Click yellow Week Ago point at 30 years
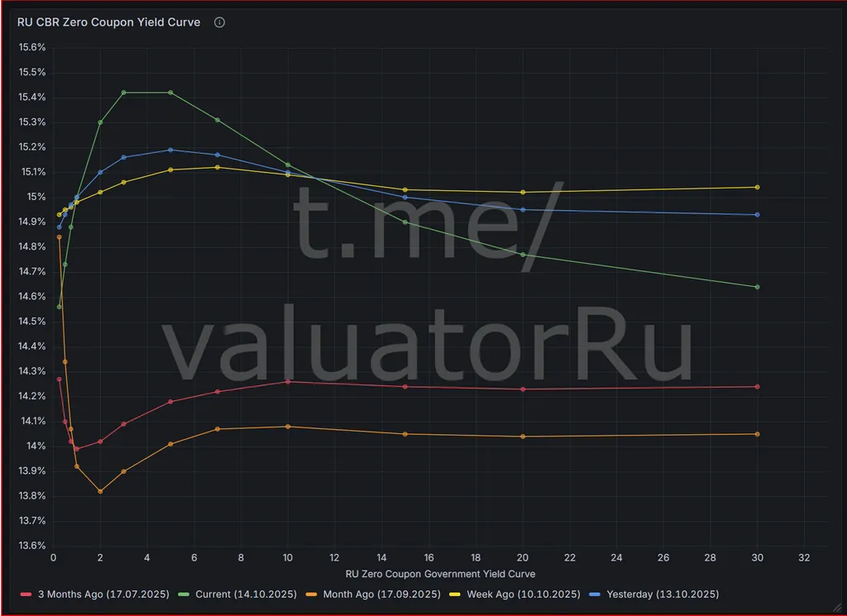 (x=757, y=187)
